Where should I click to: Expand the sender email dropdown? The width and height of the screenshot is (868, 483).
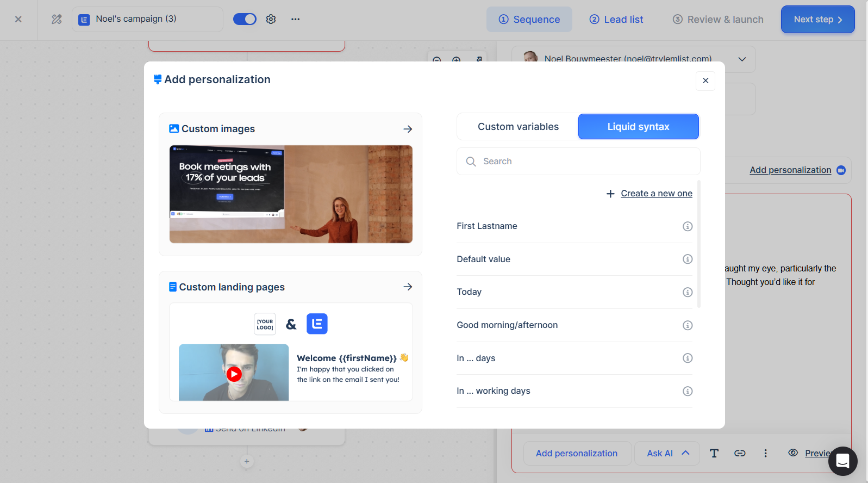[x=742, y=59]
